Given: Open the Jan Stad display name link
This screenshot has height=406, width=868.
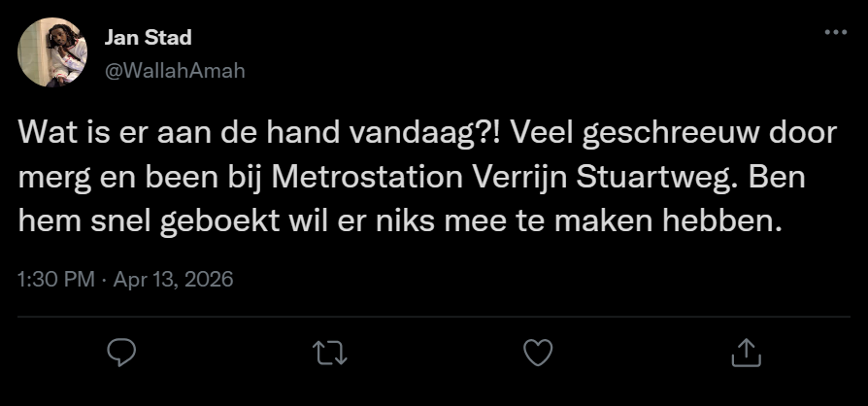Looking at the screenshot, I should coord(148,38).
